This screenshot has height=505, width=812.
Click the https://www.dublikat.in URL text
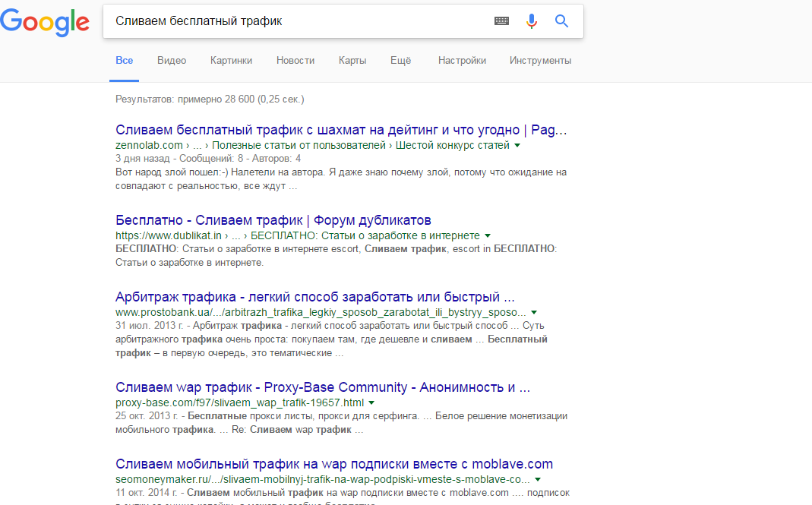click(297, 235)
